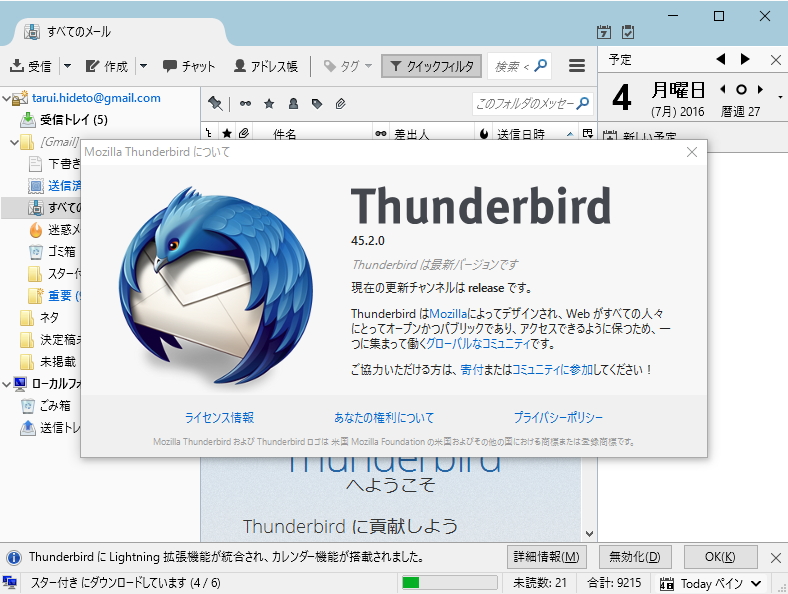Open the 送信済み sent folder
The height and width of the screenshot is (594, 788).
click(x=54, y=186)
